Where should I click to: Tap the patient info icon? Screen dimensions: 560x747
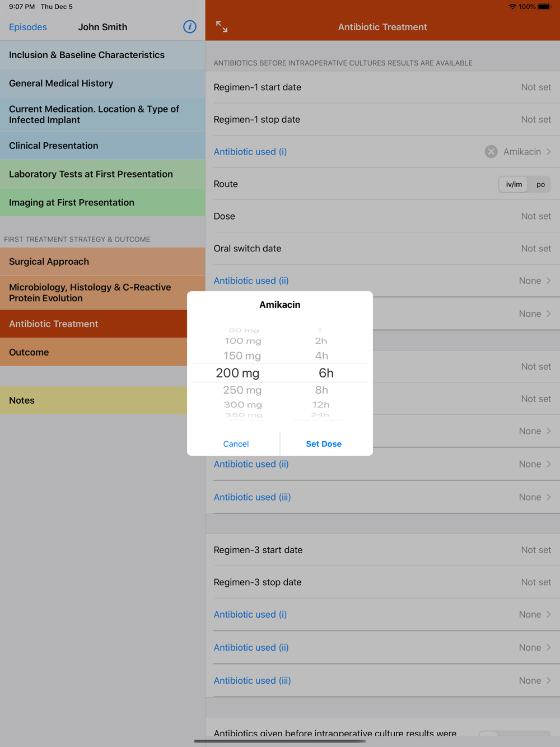190,27
